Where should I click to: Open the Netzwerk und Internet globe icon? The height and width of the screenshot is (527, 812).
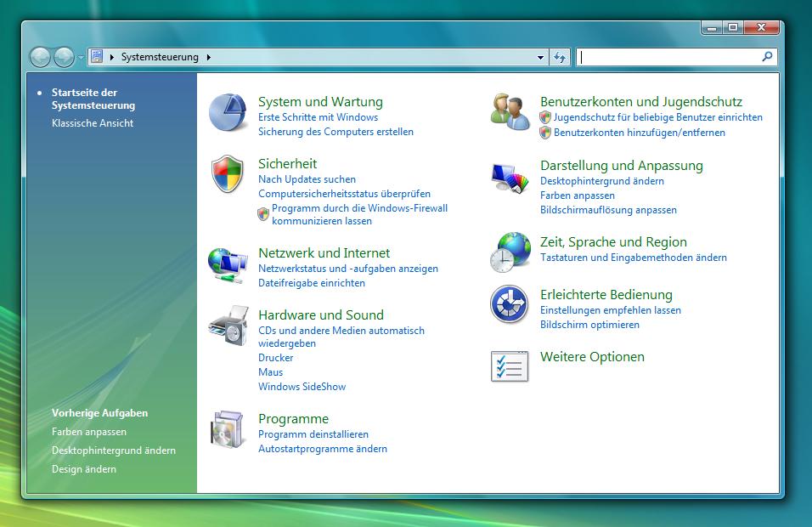click(x=228, y=265)
